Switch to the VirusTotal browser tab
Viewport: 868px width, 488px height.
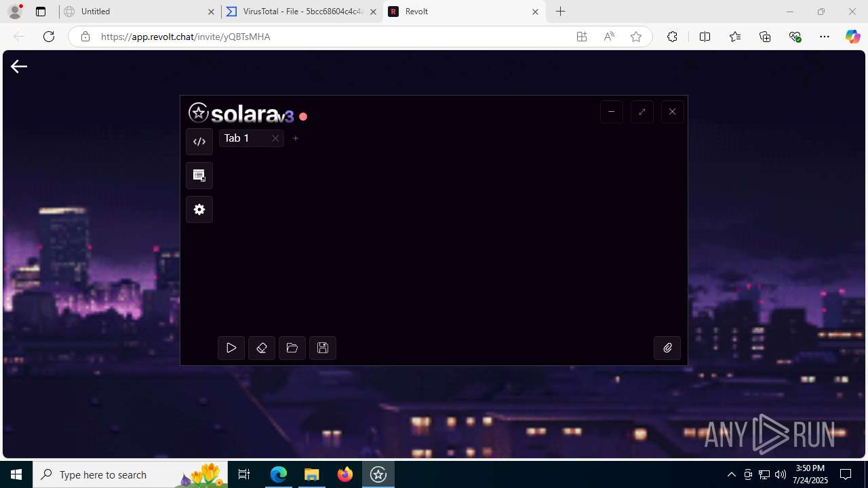pos(302,12)
